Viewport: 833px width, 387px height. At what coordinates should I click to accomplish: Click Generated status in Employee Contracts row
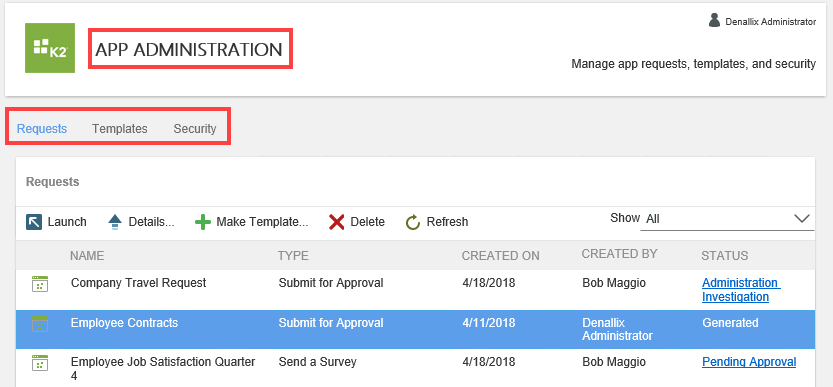tap(730, 323)
